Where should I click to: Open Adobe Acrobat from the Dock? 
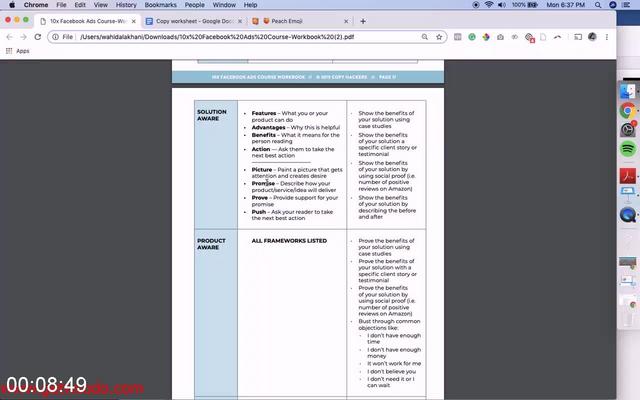[x=628, y=176]
